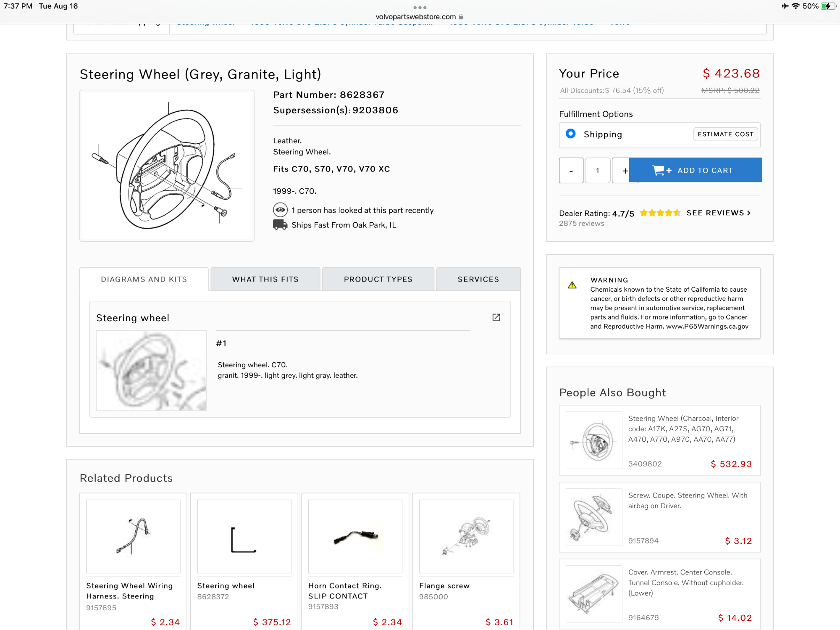Select the Services tab
840x630 pixels.
(478, 279)
